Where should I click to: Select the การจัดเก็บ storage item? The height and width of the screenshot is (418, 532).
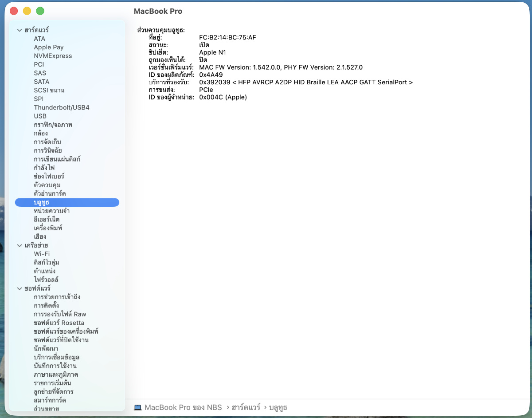(51, 142)
